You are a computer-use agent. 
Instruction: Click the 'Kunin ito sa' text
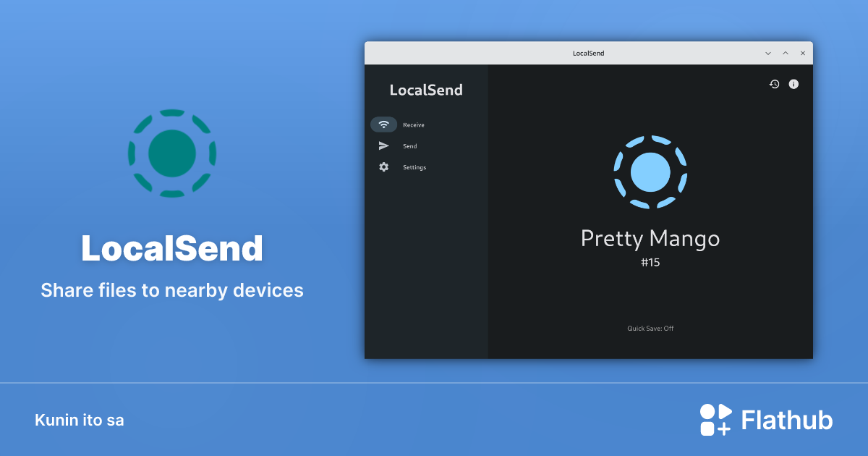tap(80, 419)
